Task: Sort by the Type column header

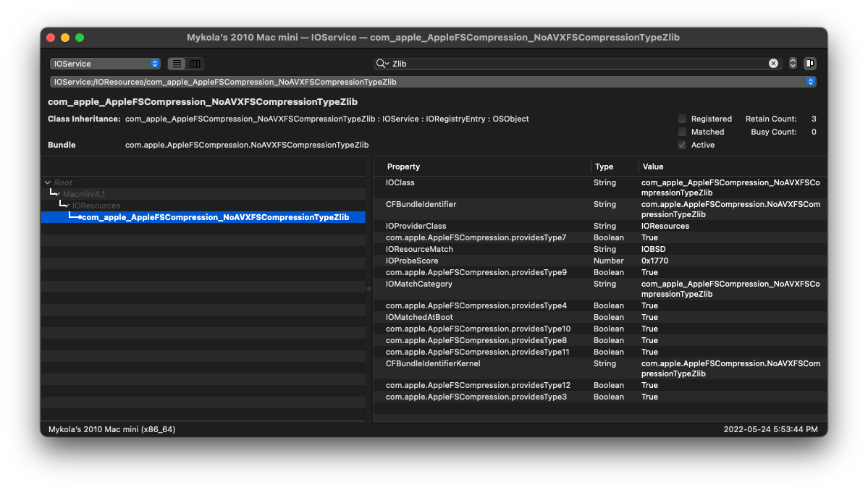Action: 604,166
